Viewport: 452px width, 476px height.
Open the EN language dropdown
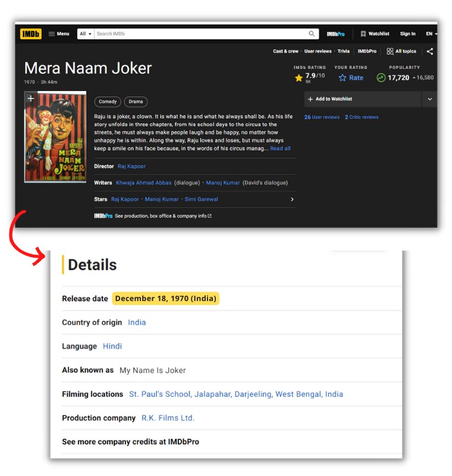[431, 34]
